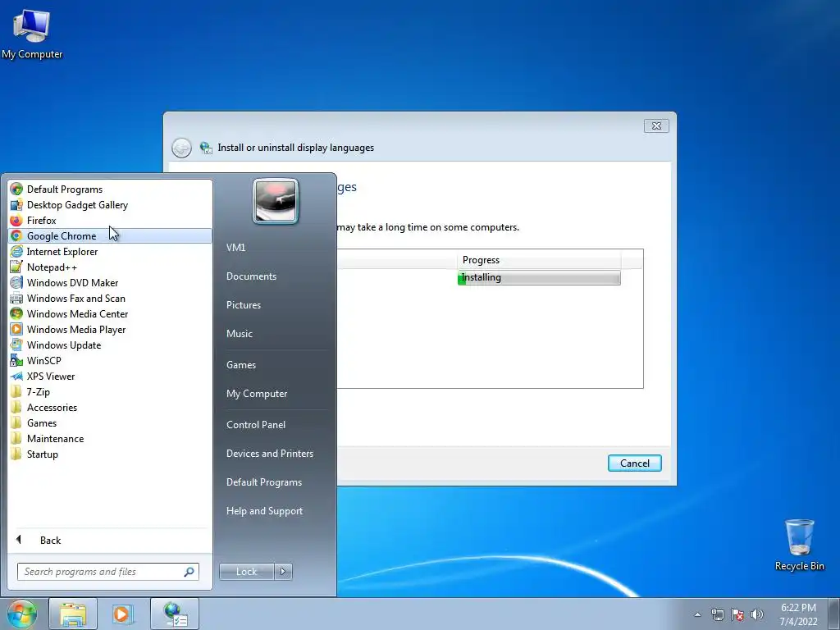This screenshot has height=630, width=840.
Task: Open Control Panel
Action: point(274,424)
